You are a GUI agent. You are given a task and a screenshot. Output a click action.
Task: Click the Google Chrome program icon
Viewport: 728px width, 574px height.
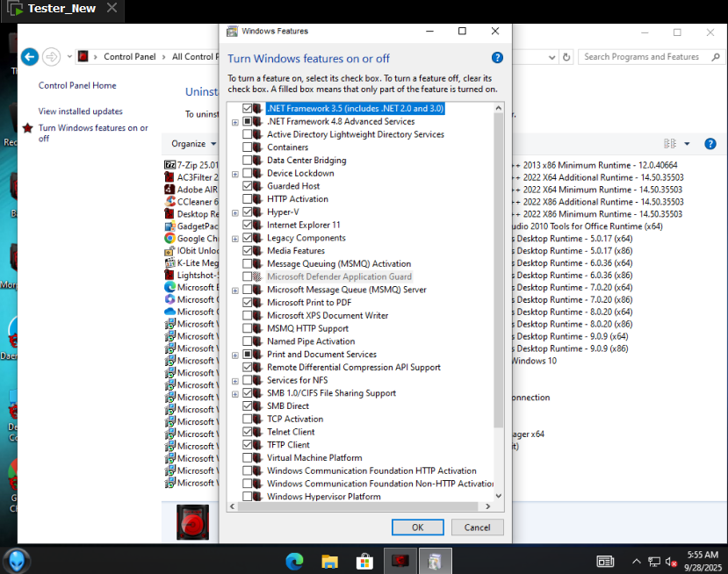(x=170, y=238)
